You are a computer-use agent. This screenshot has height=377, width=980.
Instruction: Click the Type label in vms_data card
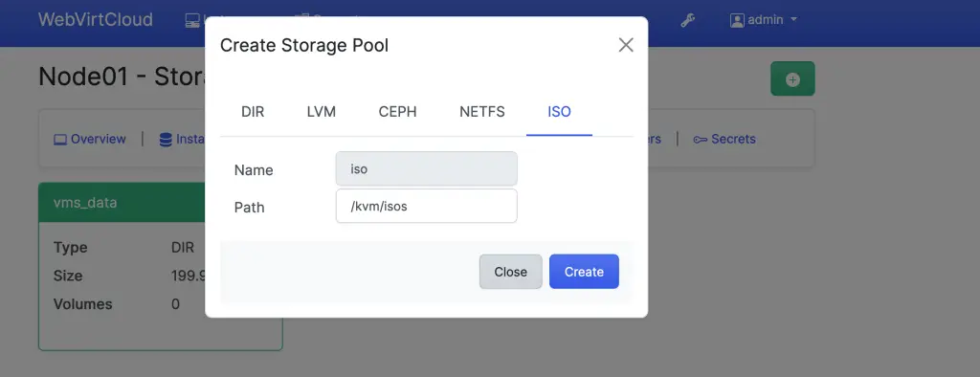(x=71, y=247)
